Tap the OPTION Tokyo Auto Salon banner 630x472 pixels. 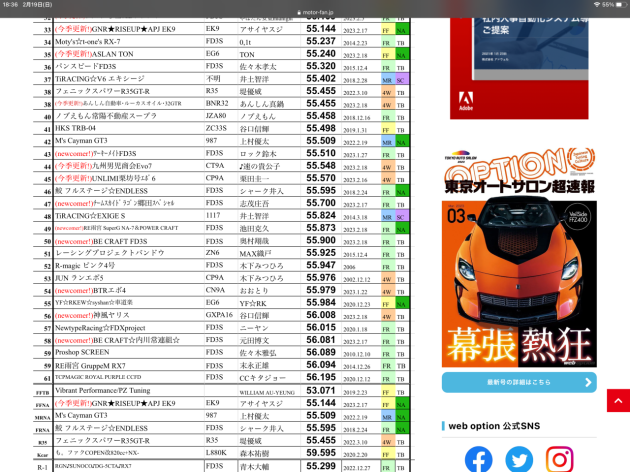coord(519,172)
